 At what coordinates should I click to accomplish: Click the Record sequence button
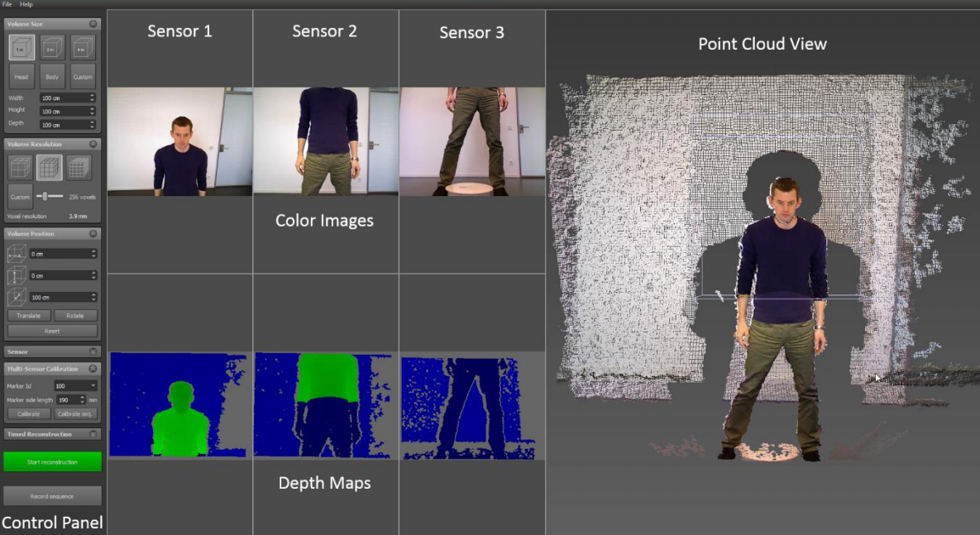[52, 495]
